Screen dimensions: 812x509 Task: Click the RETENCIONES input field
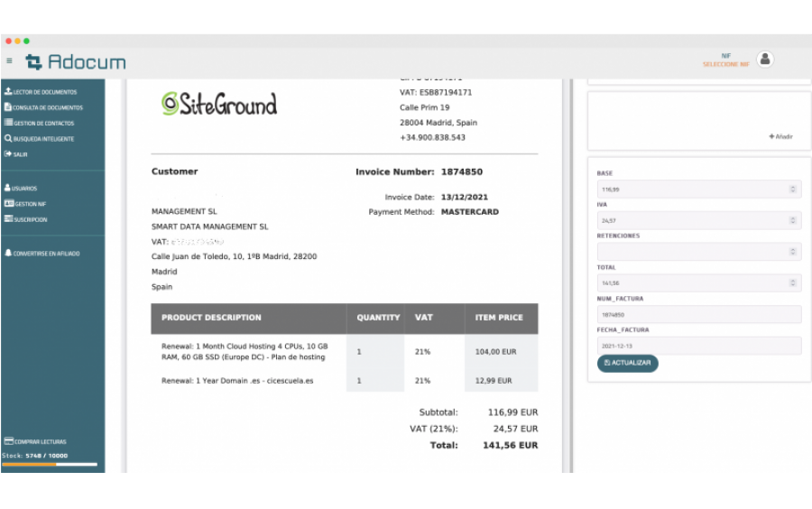tap(699, 252)
